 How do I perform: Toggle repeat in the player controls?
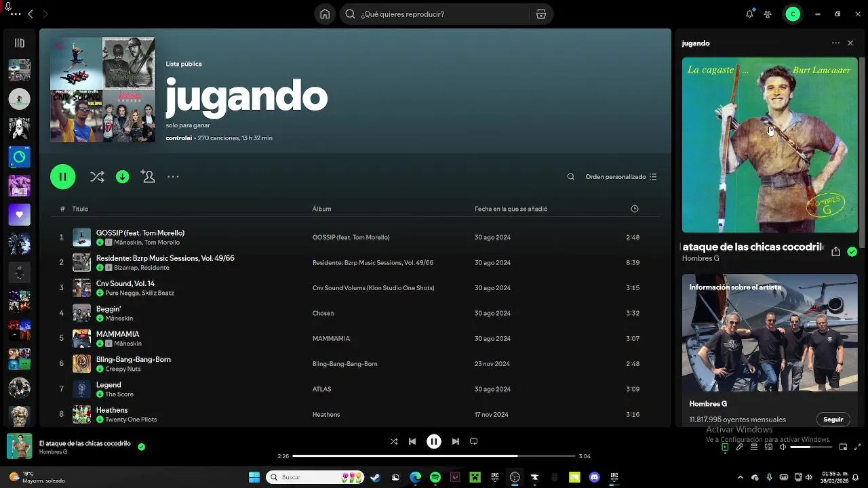474,441
